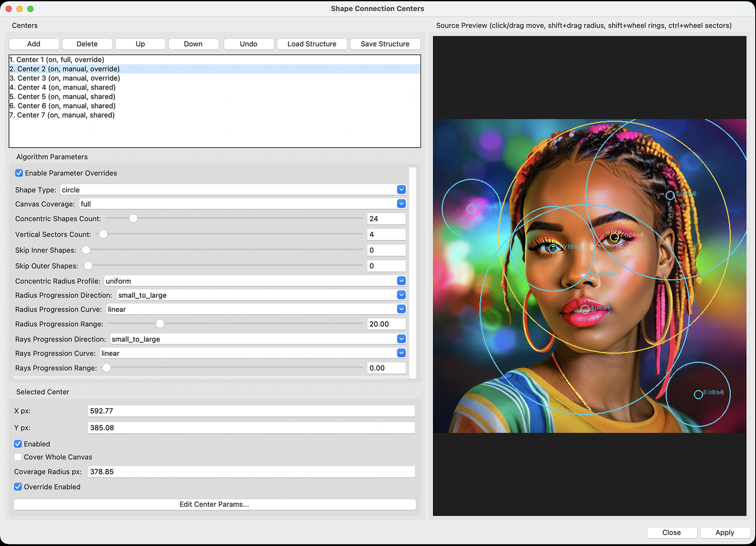The image size is (756, 546).
Task: Open the Rays Progression Curve dropdown
Action: coord(253,353)
